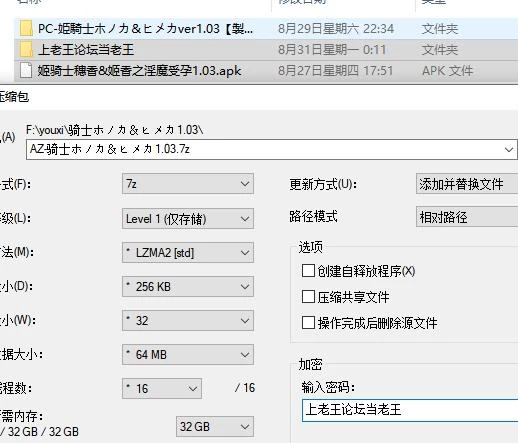Click the APK 文件 type cell
The height and width of the screenshot is (443, 518).
pos(447,71)
